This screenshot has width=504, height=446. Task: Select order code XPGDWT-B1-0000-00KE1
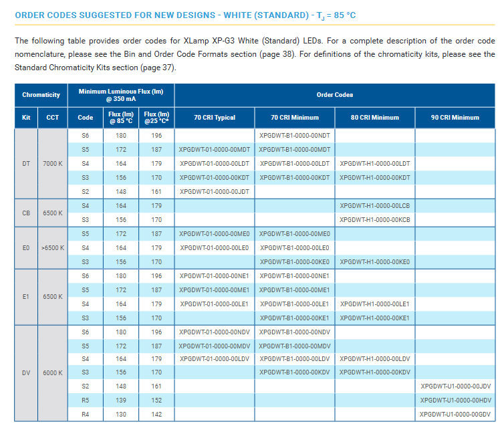(295, 318)
